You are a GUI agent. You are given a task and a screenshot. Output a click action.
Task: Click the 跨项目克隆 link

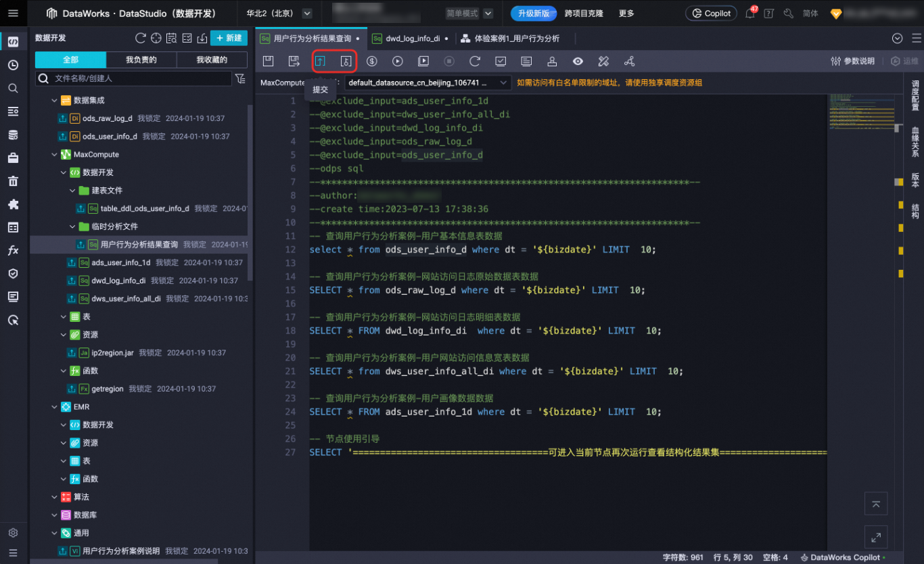(x=584, y=13)
